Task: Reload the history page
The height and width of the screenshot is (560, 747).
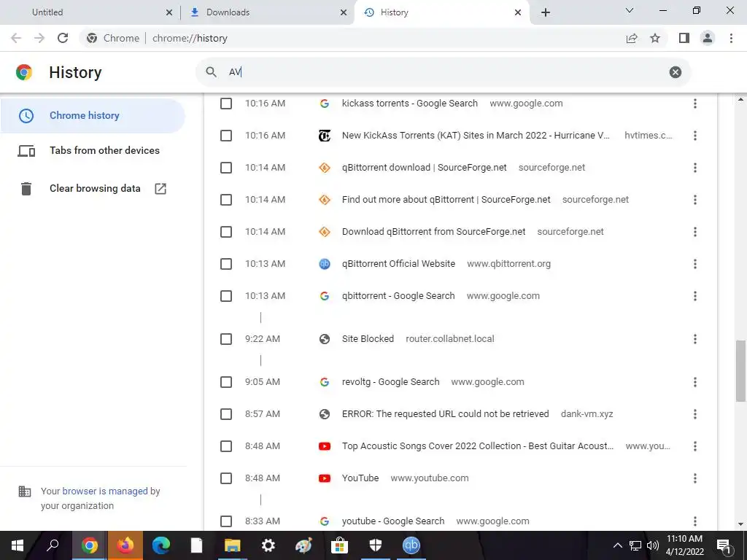Action: click(x=63, y=38)
